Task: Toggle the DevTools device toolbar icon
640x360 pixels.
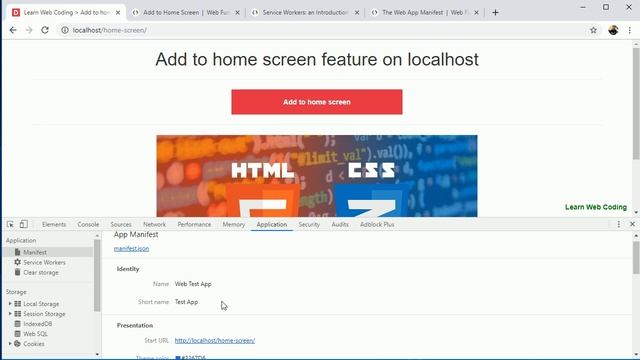Action: click(x=24, y=224)
